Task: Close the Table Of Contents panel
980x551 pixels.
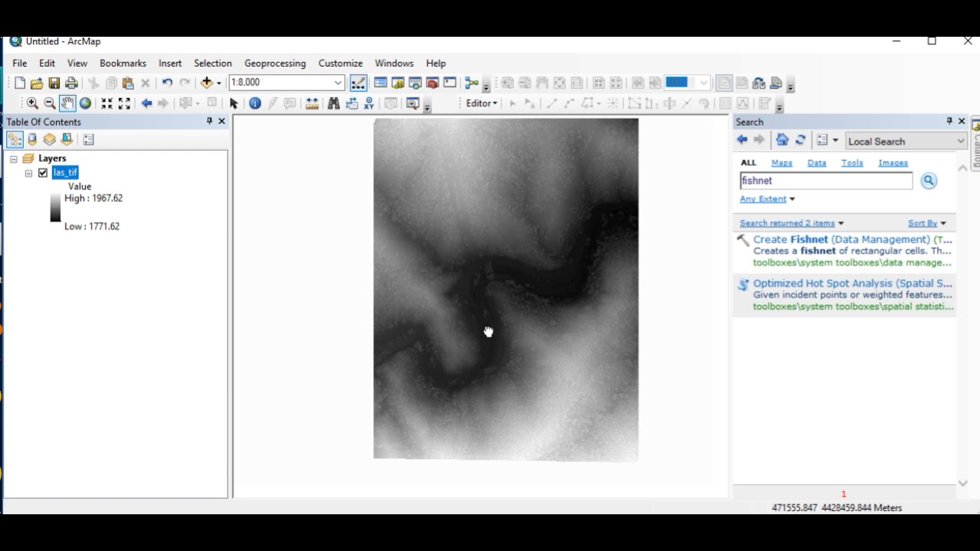Action: coord(222,122)
